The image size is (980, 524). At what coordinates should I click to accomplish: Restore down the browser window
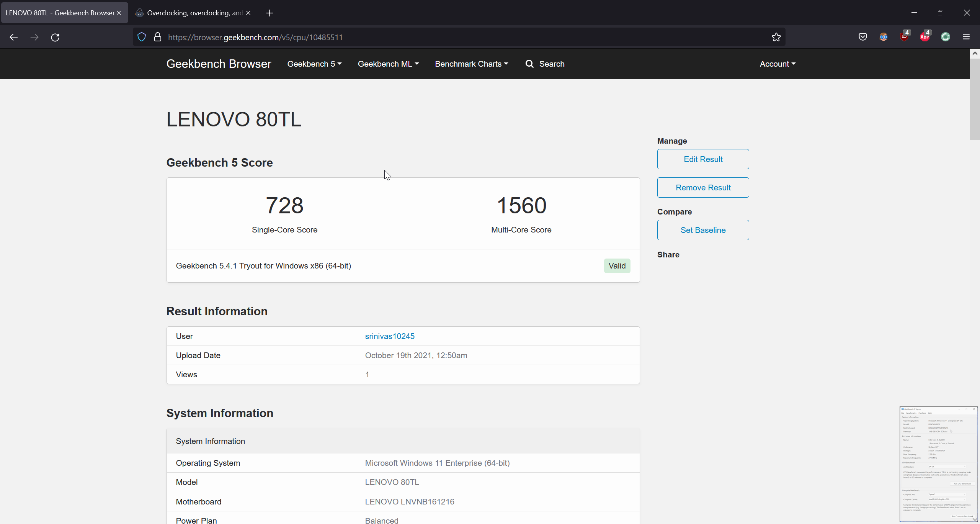click(941, 13)
